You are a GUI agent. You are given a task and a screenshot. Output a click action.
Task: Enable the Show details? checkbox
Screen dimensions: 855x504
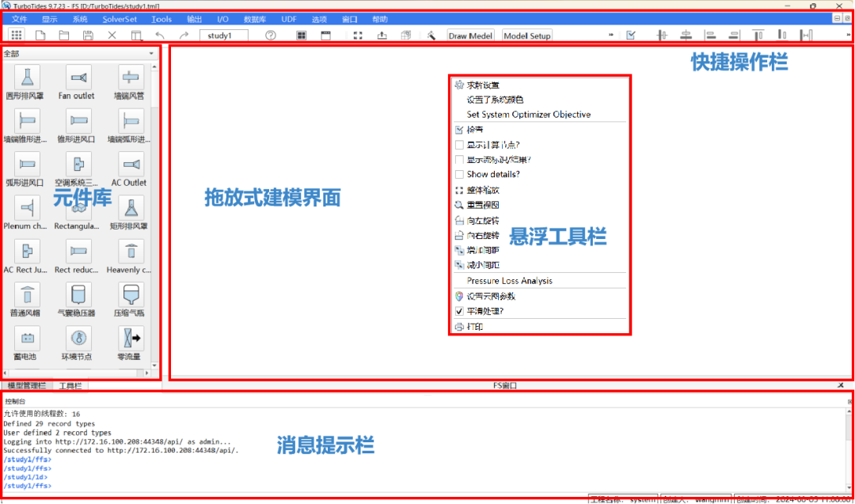click(x=459, y=174)
